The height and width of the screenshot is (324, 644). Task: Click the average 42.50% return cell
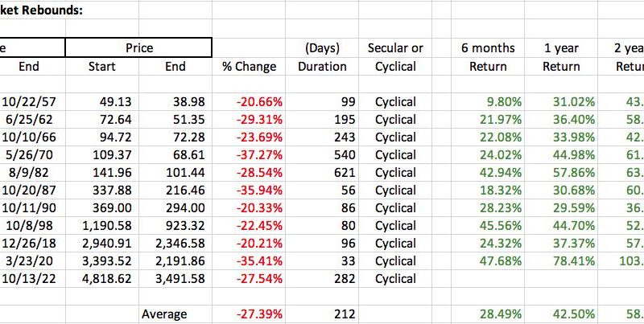pos(561,314)
